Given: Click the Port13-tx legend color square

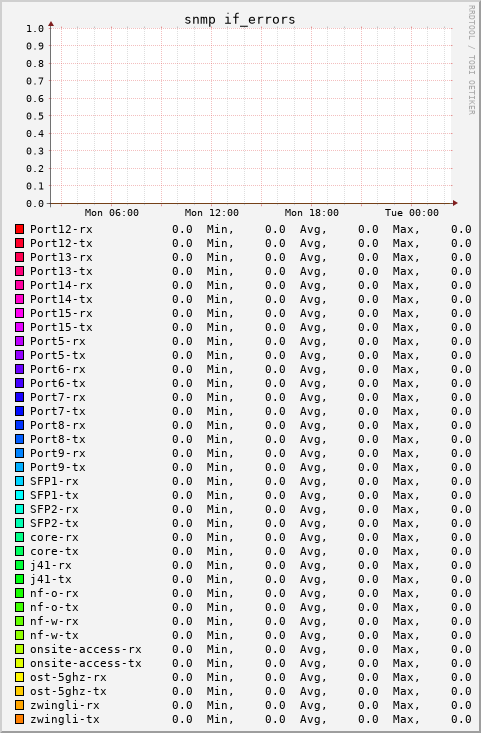Looking at the screenshot, I should (20, 271).
